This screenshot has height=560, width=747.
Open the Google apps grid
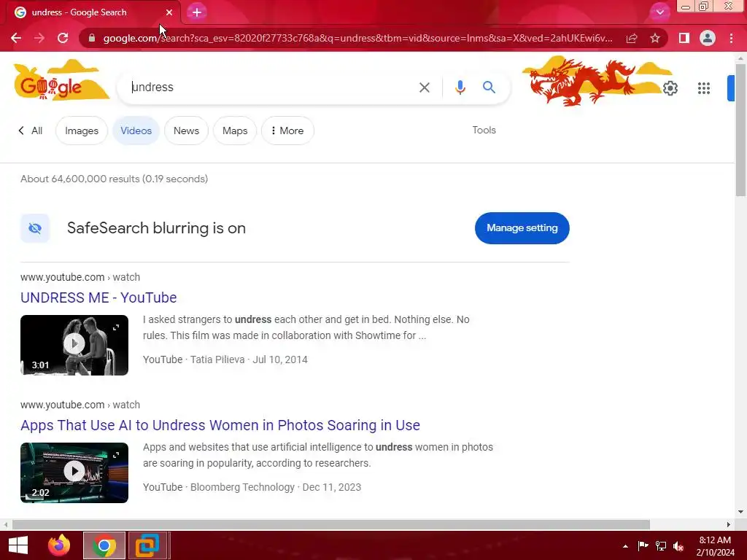click(x=704, y=88)
